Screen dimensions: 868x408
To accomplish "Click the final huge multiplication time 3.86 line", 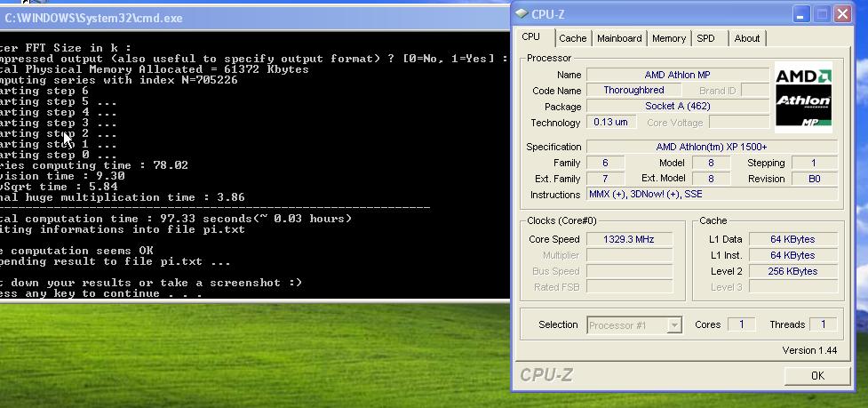I will point(122,197).
